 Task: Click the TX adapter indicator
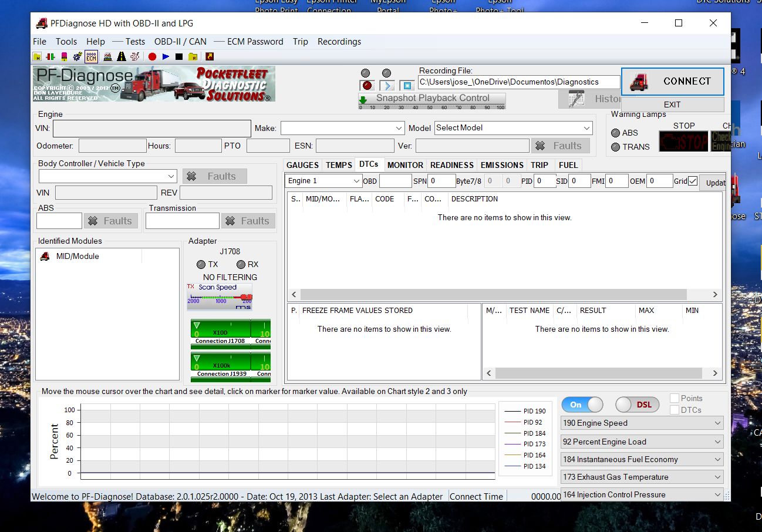pos(201,264)
